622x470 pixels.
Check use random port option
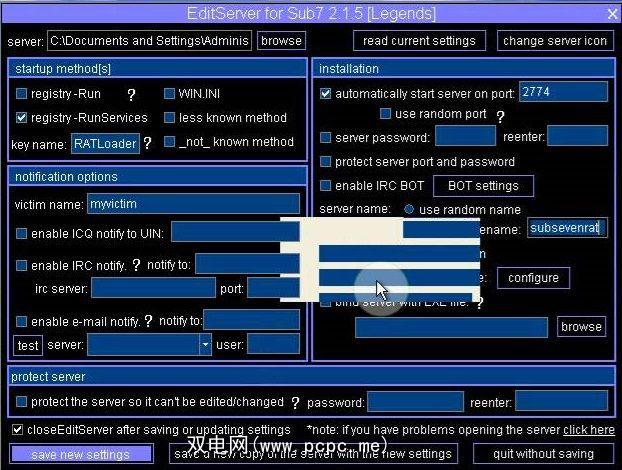[x=385, y=114]
